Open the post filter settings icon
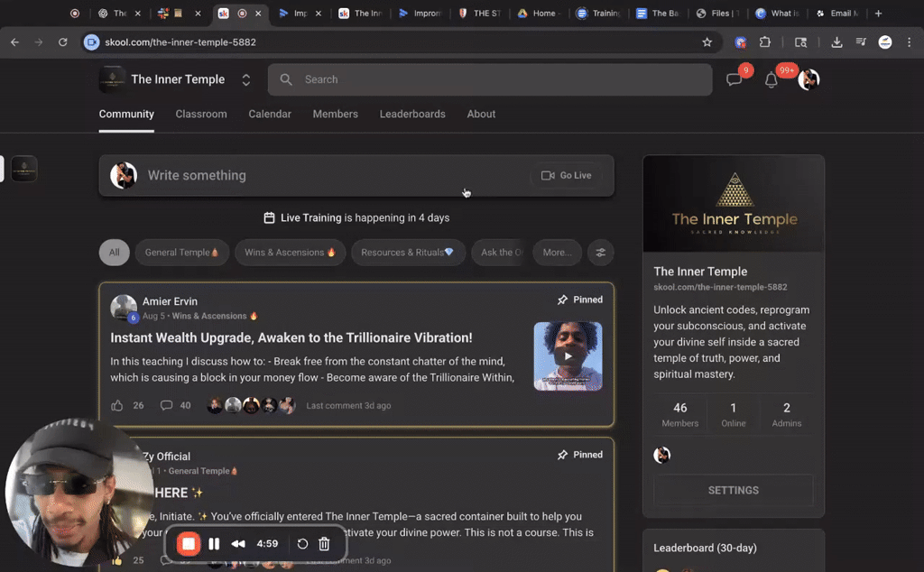 pos(600,253)
